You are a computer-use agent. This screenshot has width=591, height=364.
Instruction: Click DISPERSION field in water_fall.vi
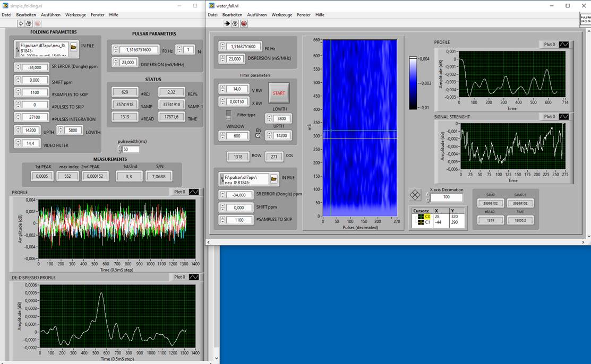pos(235,59)
